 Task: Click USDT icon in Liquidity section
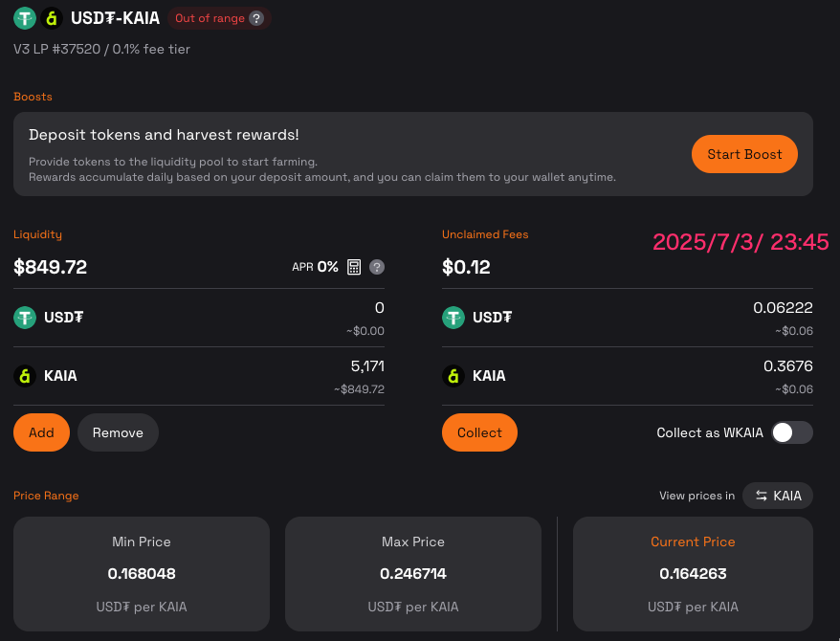pyautogui.click(x=25, y=318)
